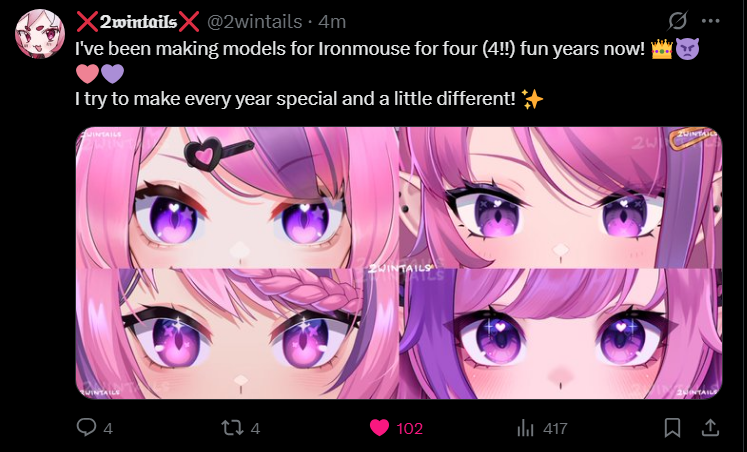Open image with the heart hair clip

pos(237,197)
